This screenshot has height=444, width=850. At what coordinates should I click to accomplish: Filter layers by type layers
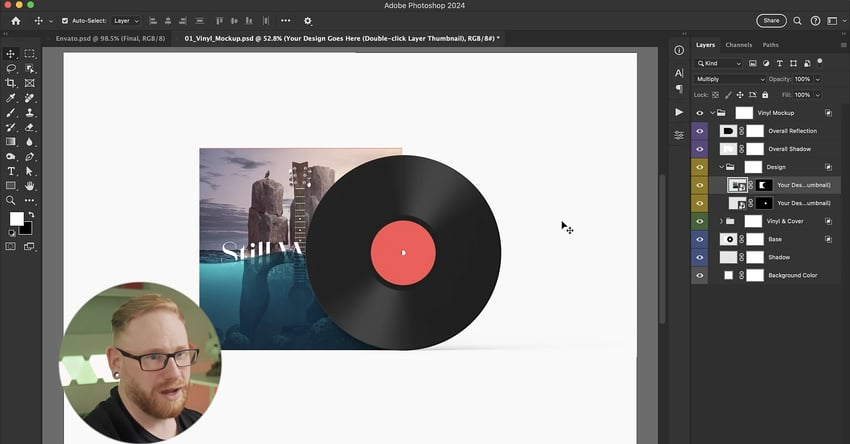coord(780,63)
